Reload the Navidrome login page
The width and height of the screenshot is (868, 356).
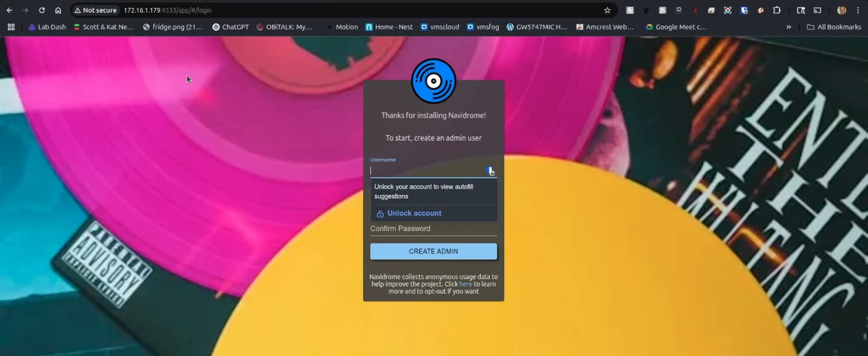42,10
